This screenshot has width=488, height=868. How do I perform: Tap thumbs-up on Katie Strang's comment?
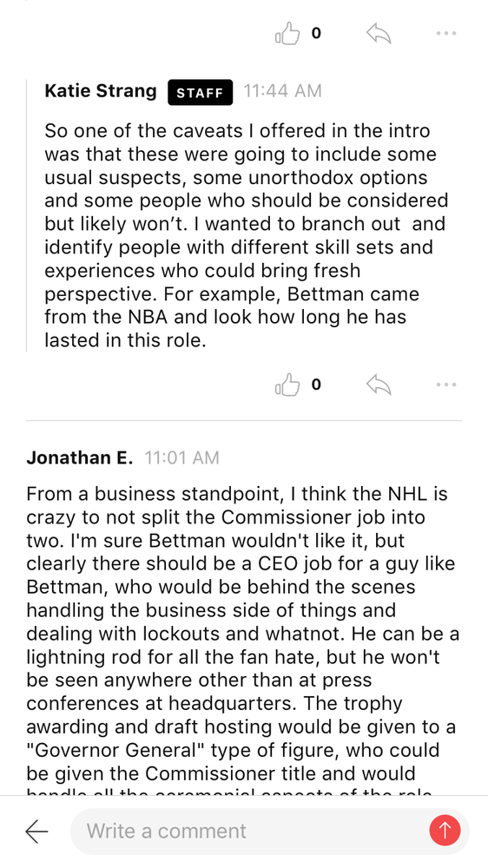tap(287, 385)
